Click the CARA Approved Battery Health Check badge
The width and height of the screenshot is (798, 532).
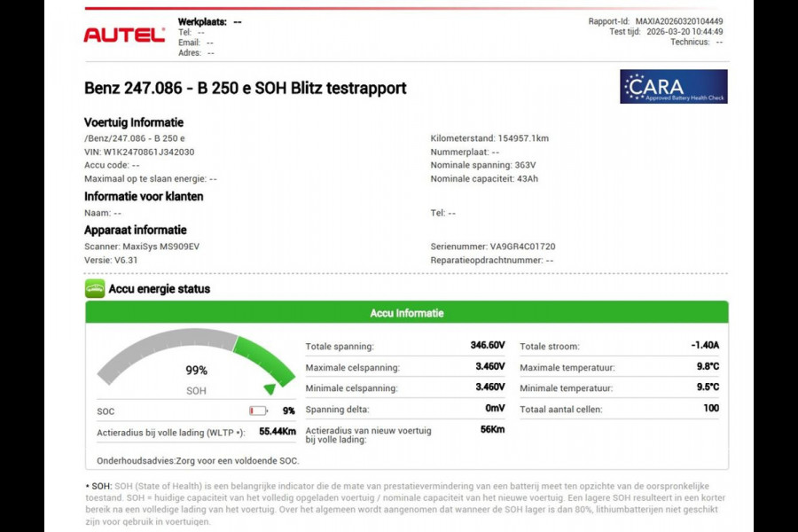675,86
